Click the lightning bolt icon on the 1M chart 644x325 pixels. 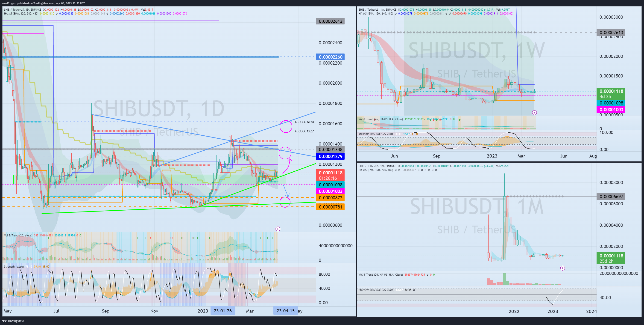pos(562,268)
